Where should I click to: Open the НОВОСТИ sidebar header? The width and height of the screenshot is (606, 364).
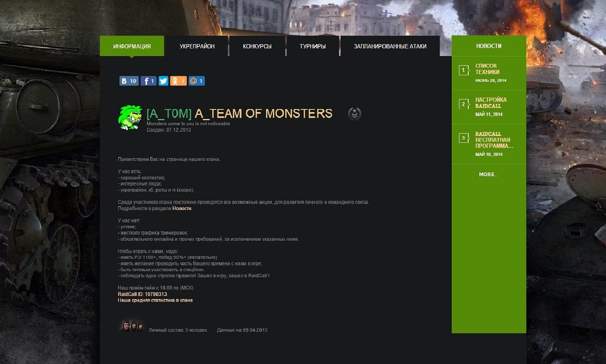[489, 46]
